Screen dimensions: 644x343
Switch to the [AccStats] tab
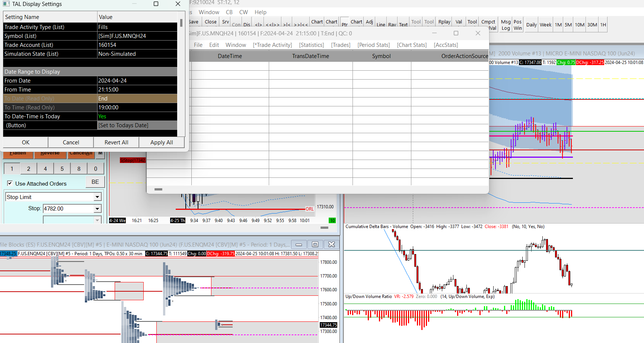[446, 45]
